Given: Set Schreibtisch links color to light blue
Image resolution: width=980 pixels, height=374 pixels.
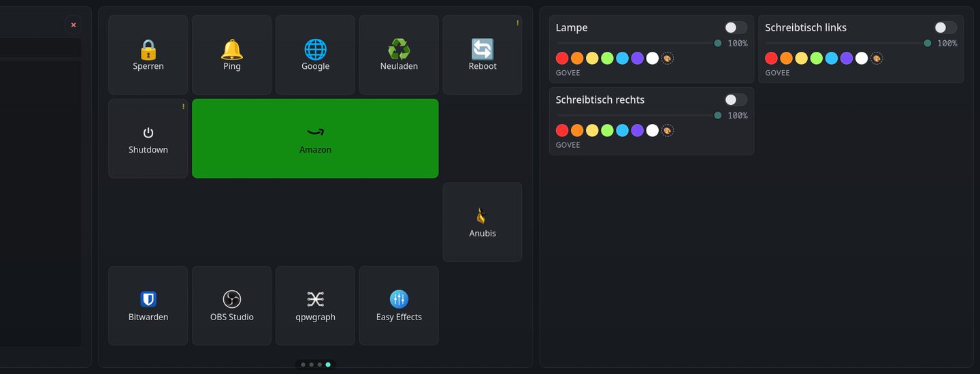Looking at the screenshot, I should pos(831,59).
